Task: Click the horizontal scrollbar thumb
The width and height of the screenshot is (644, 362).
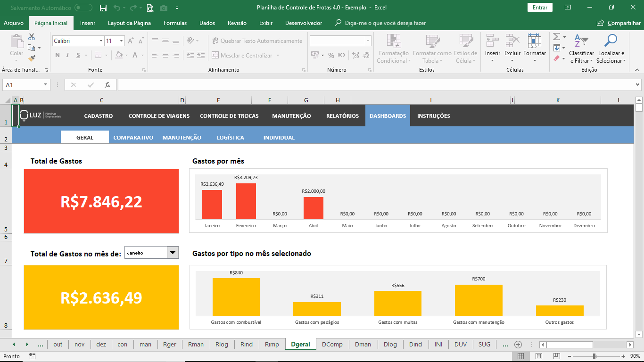Action: coord(570,345)
